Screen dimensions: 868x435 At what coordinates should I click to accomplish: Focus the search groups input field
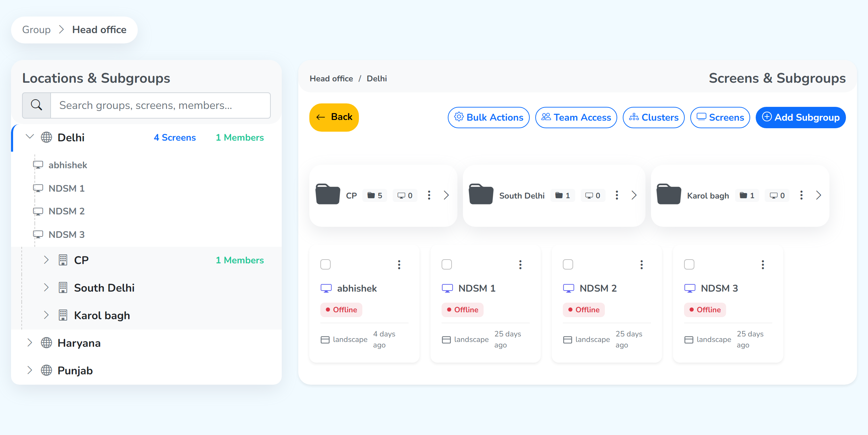click(x=161, y=105)
